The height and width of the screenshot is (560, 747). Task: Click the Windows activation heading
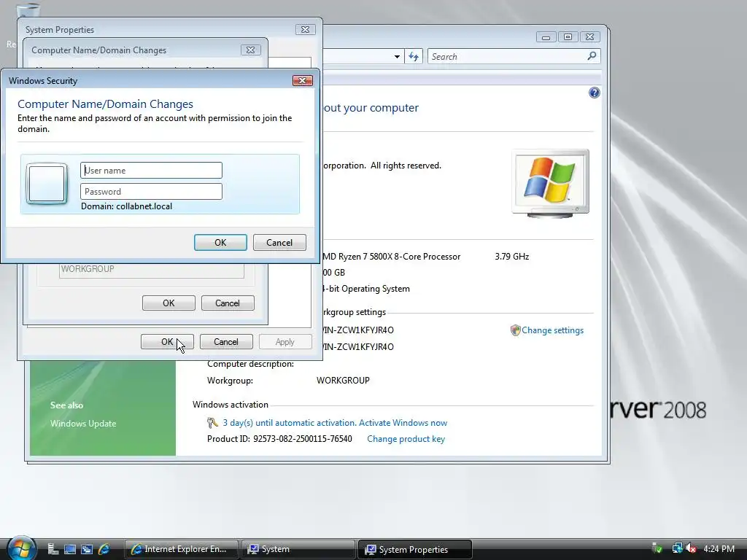(x=231, y=404)
